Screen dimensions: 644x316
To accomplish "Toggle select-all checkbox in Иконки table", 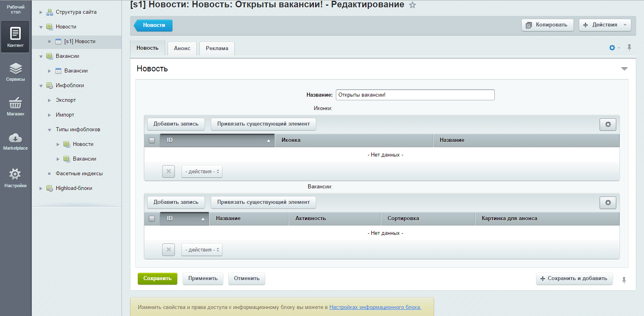I will (x=152, y=140).
